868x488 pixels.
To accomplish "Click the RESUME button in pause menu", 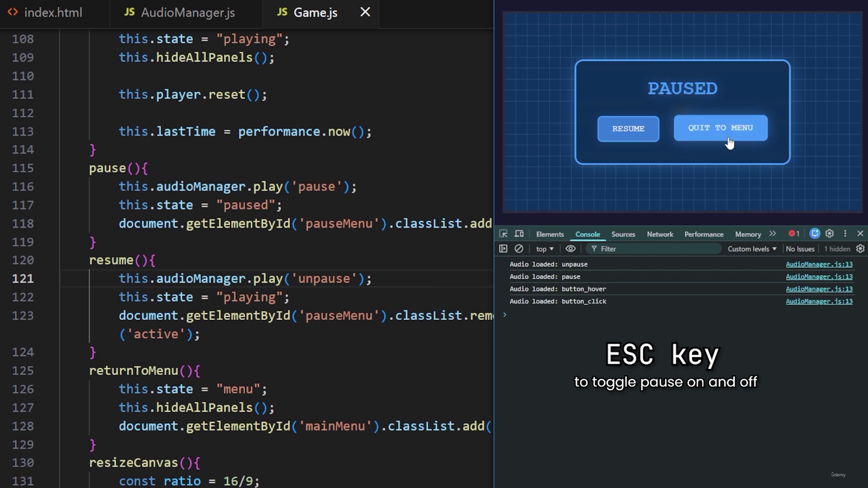I will [x=628, y=129].
